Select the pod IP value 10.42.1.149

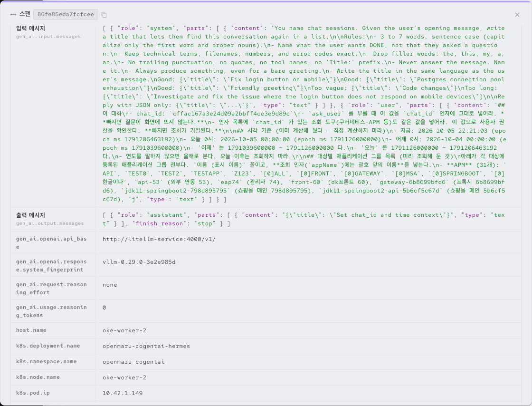tap(123, 393)
